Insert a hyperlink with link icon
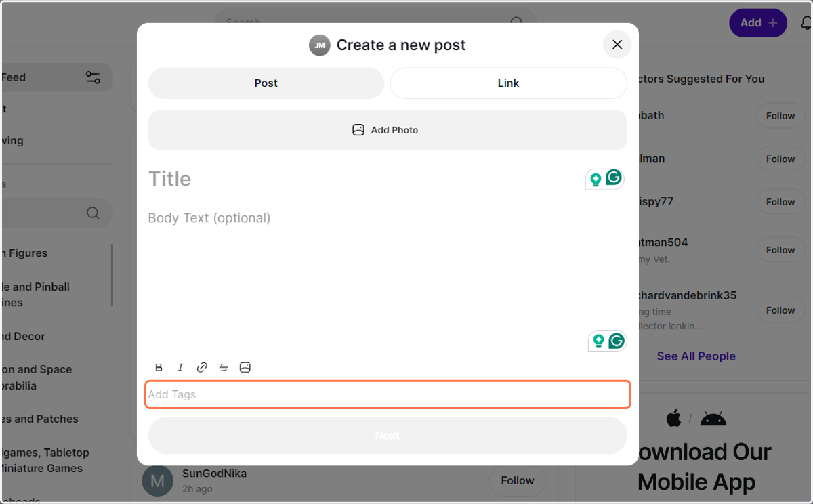 pos(202,367)
